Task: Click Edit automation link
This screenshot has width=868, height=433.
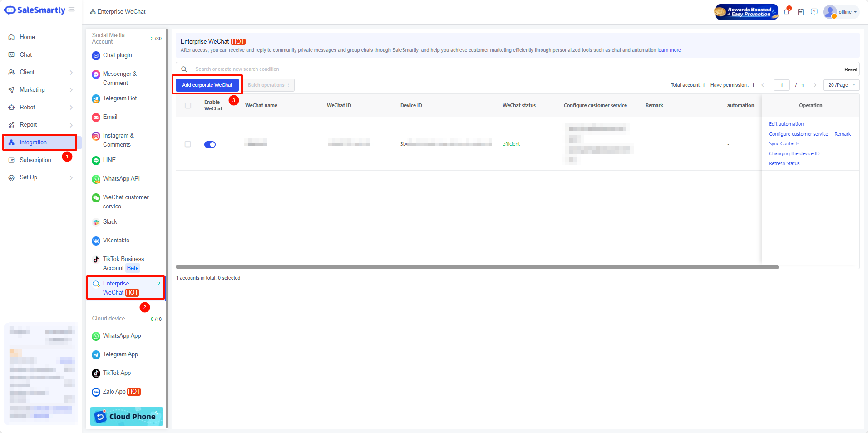Action: (786, 124)
